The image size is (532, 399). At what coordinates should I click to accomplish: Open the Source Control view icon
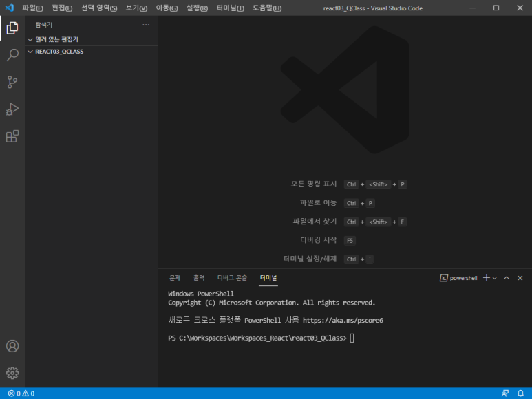pyautogui.click(x=12, y=82)
